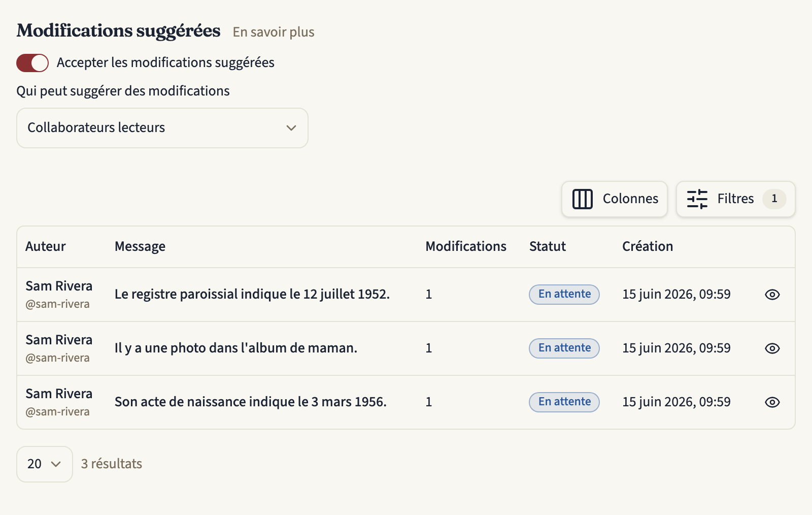Click the Statut column header
The image size is (812, 515).
point(548,246)
